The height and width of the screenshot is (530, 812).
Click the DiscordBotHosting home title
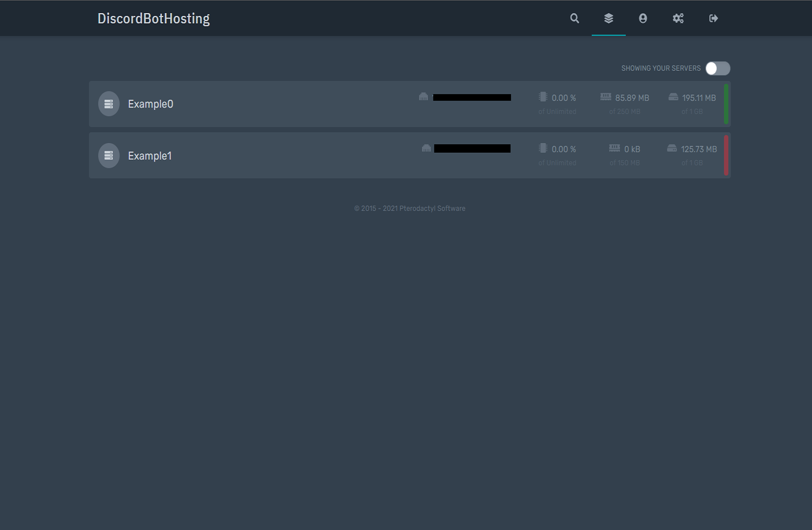click(x=153, y=18)
